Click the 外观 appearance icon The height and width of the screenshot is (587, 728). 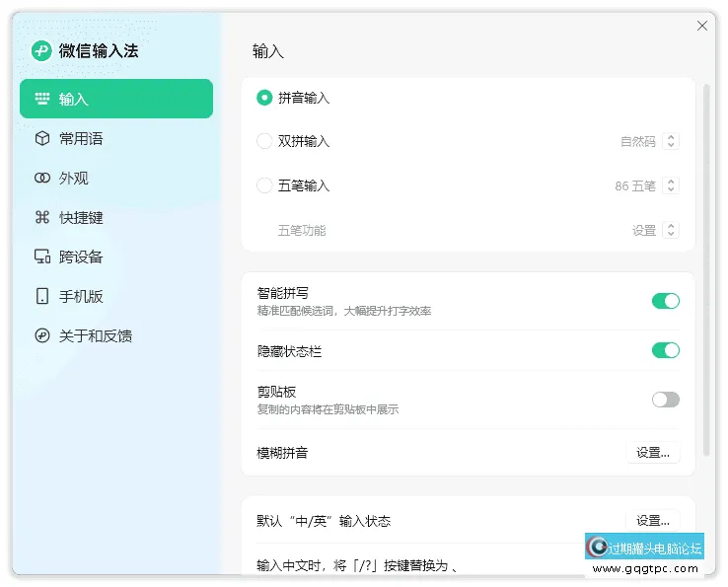click(x=42, y=179)
